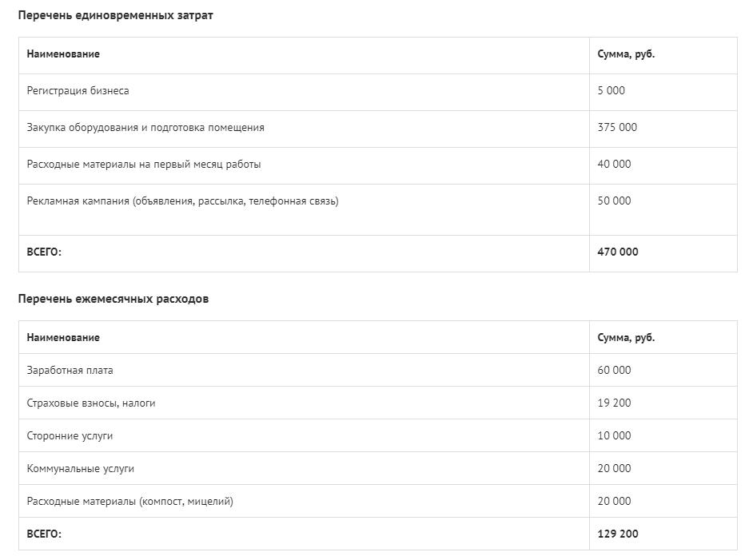Select the Регистрация бизнеса row label

78,91
